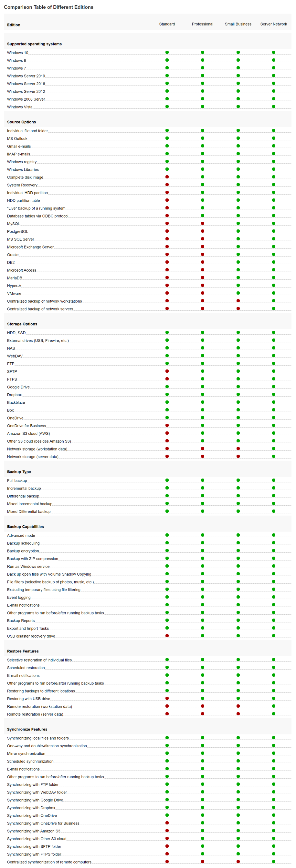Click the Standard red dot for USB disaster recovery drive
The height and width of the screenshot is (868, 296).
[167, 636]
